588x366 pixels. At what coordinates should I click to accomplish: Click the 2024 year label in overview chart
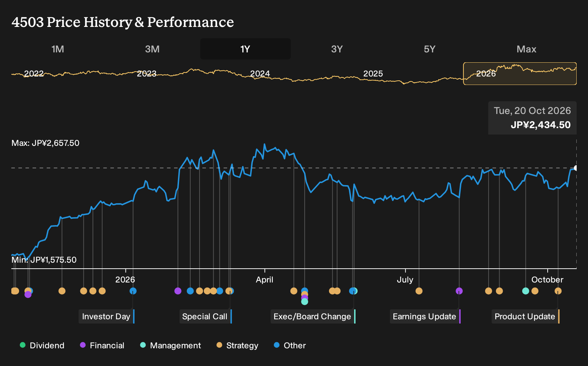pyautogui.click(x=260, y=74)
